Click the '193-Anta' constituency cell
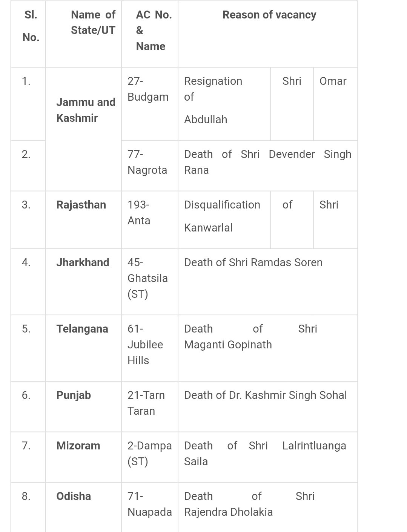This screenshot has height=532, width=407. (x=139, y=213)
